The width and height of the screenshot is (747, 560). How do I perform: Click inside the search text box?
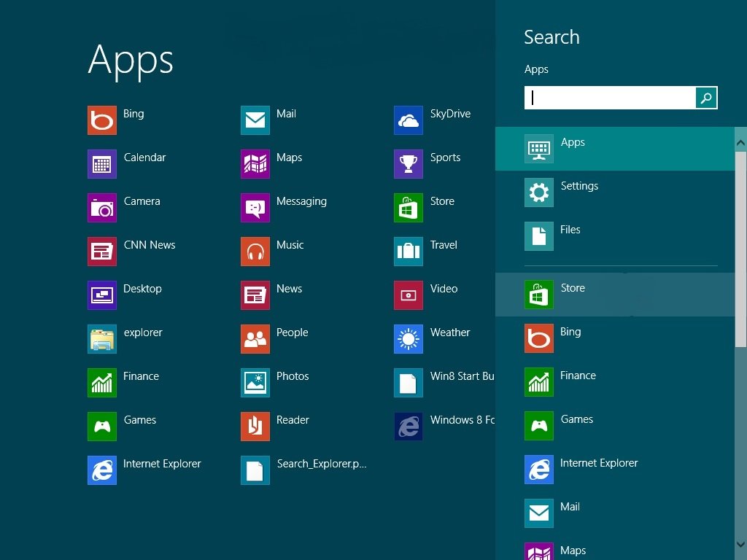tap(610, 98)
